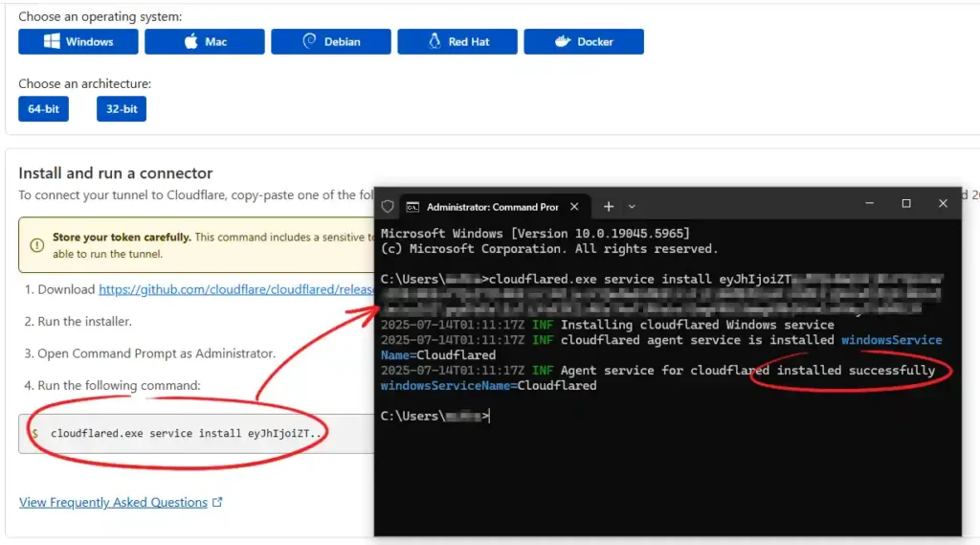The height and width of the screenshot is (545, 980).
Task: Click 'Open Command Prompt as Administrator.' step
Action: [156, 353]
